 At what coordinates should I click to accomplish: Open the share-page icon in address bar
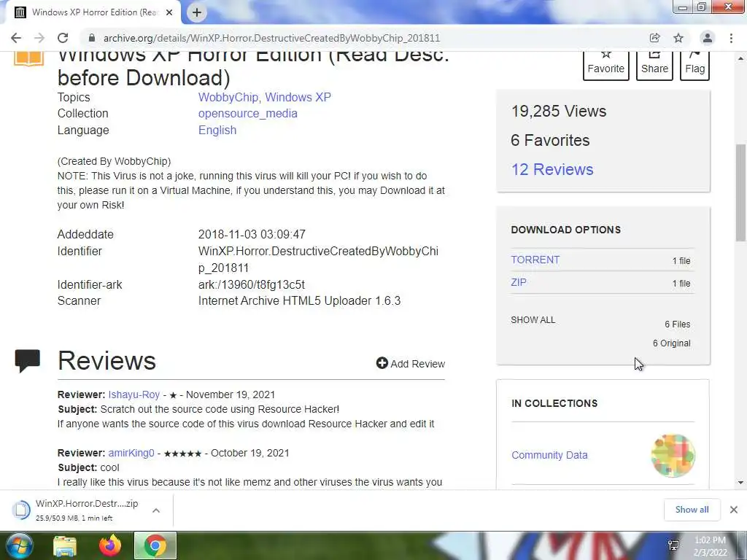click(x=654, y=38)
